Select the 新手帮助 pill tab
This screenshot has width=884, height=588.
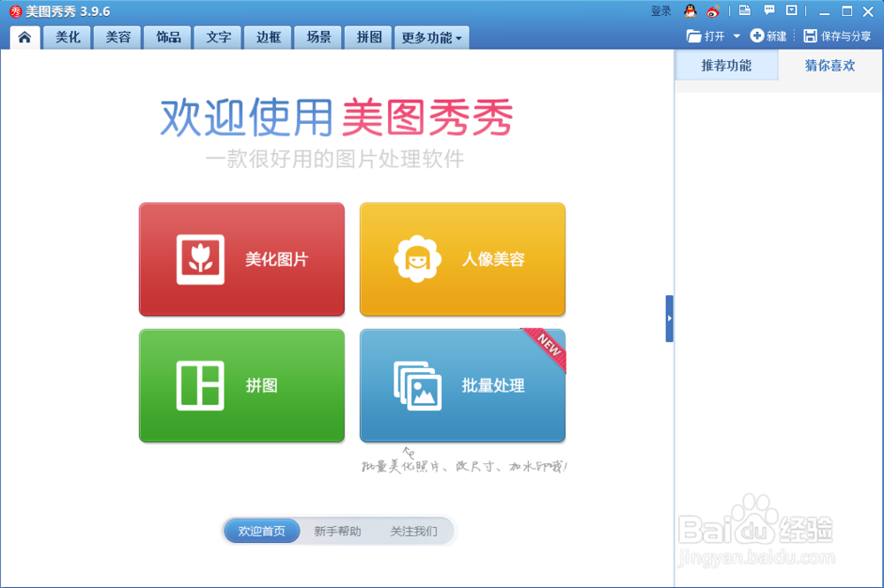tap(337, 531)
